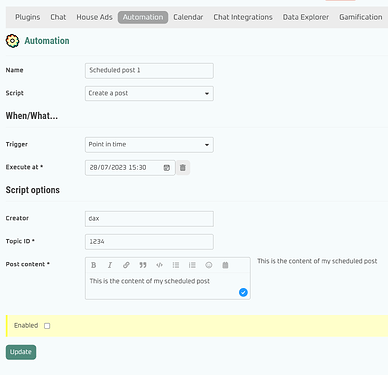The width and height of the screenshot is (388, 375).
Task: Focus the Creator field 'dax'
Action: 149,219
